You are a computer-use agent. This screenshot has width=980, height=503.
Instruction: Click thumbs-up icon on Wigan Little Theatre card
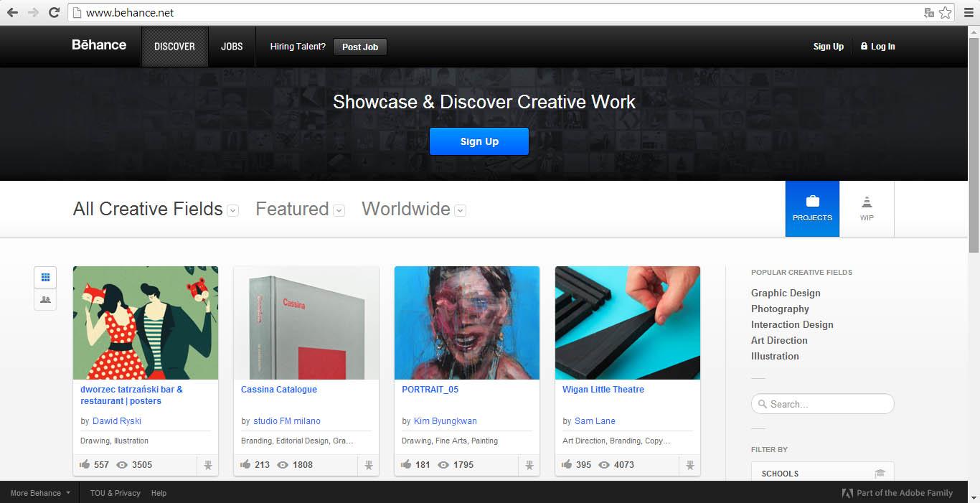[567, 464]
